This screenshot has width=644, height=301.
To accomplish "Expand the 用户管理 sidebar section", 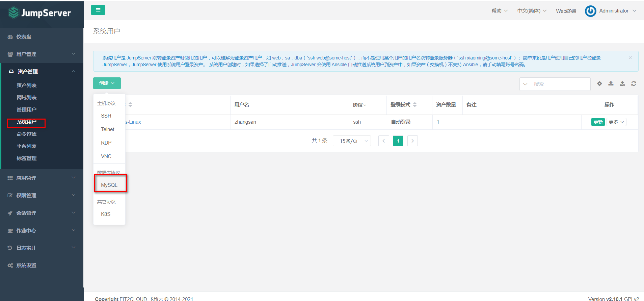I will click(x=74, y=54).
